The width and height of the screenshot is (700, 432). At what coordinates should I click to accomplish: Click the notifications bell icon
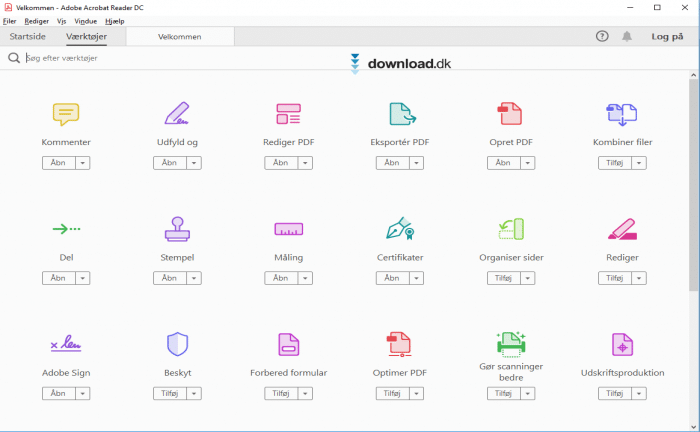[x=627, y=36]
